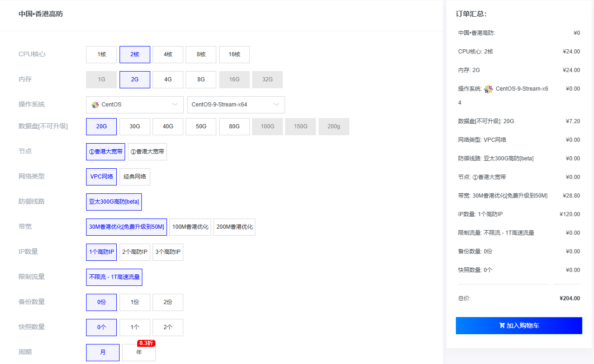Viewport: 594px width, 364px height.
Task: Add the configuration to cart via 加入购物车
Action: tap(519, 325)
